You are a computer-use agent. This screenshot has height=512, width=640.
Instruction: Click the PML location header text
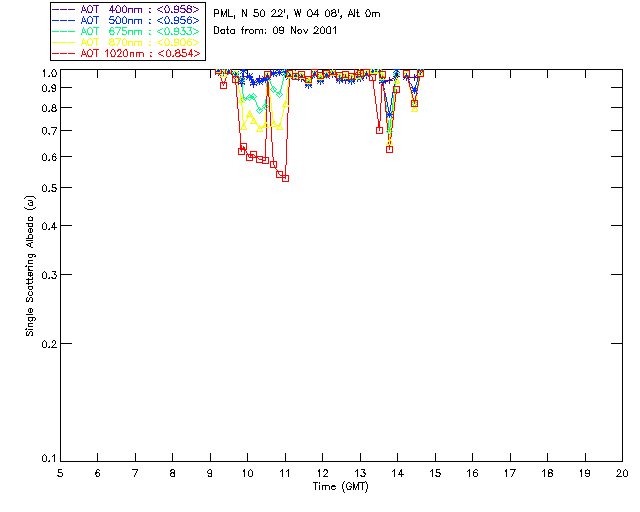click(x=297, y=14)
